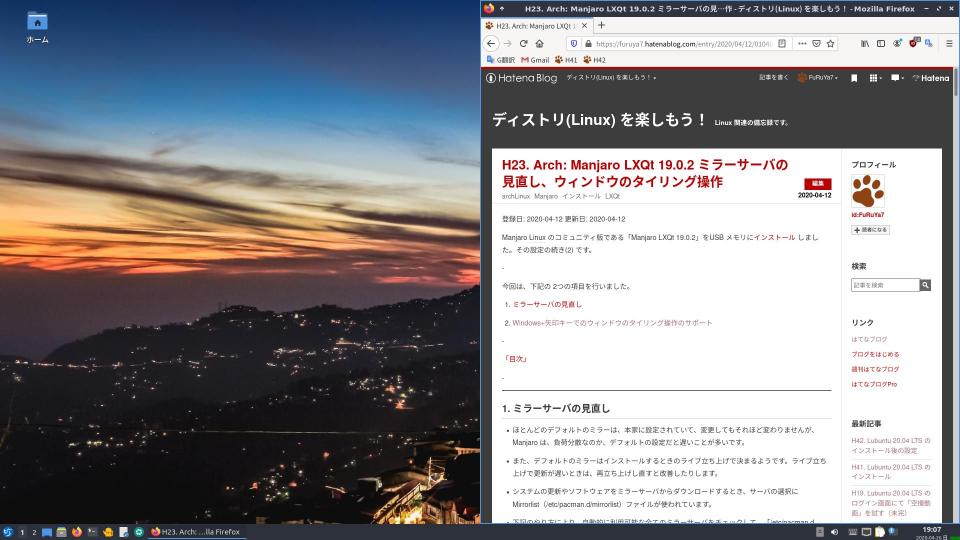The width and height of the screenshot is (960, 540).
Task: Open the Windows+矢印キー tiling link
Action: click(612, 323)
